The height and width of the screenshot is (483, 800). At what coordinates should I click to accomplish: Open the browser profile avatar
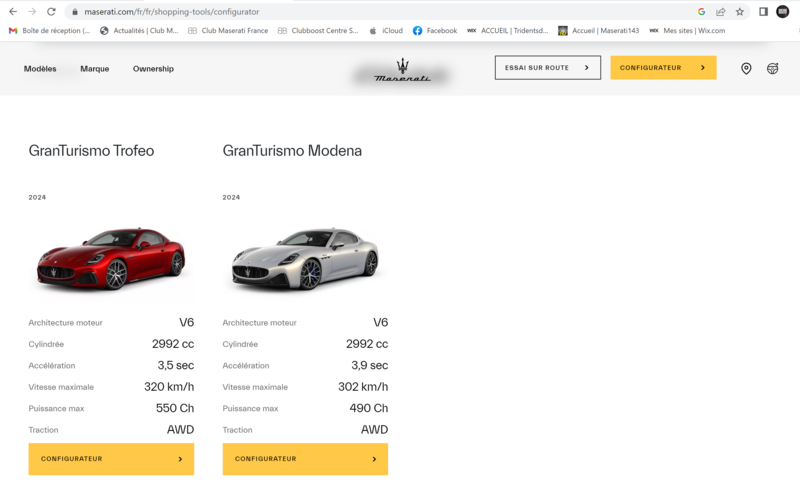tap(783, 11)
